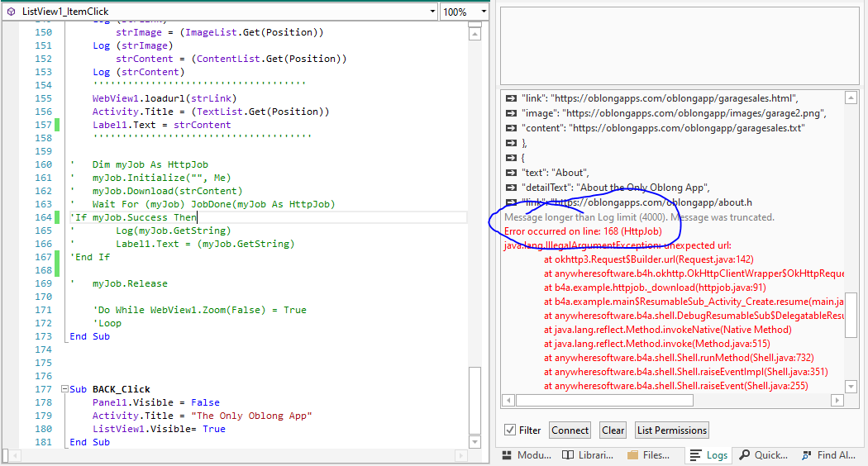
Task: Click the logs horizontal scroll-right arrow
Action: (x=837, y=400)
